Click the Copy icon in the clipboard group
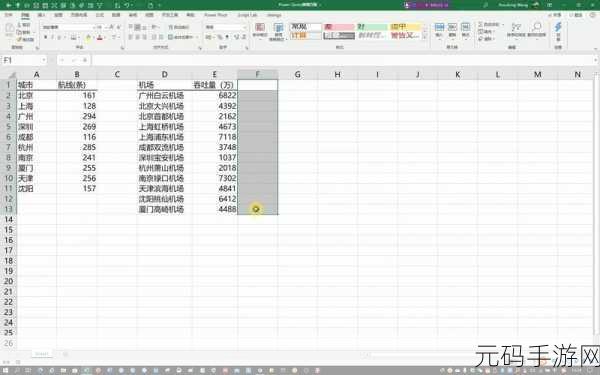The width and height of the screenshot is (600, 375). [19, 32]
